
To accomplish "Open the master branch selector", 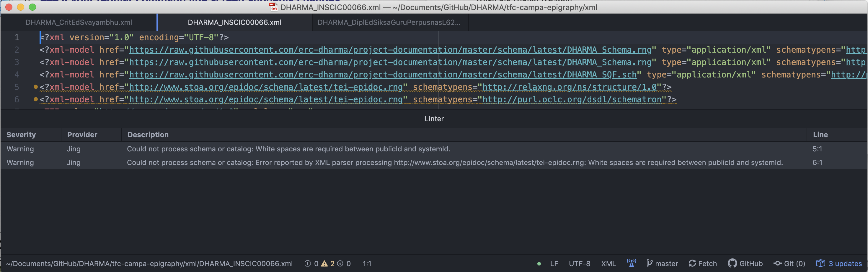I will [662, 263].
